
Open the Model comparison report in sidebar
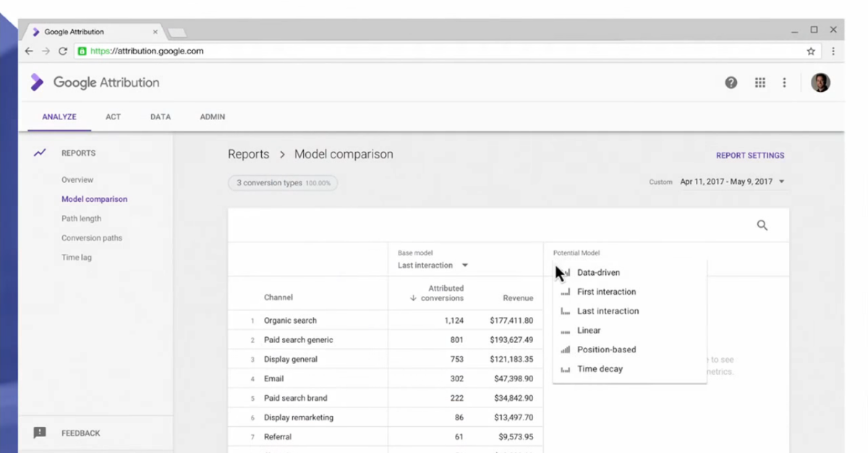(94, 199)
